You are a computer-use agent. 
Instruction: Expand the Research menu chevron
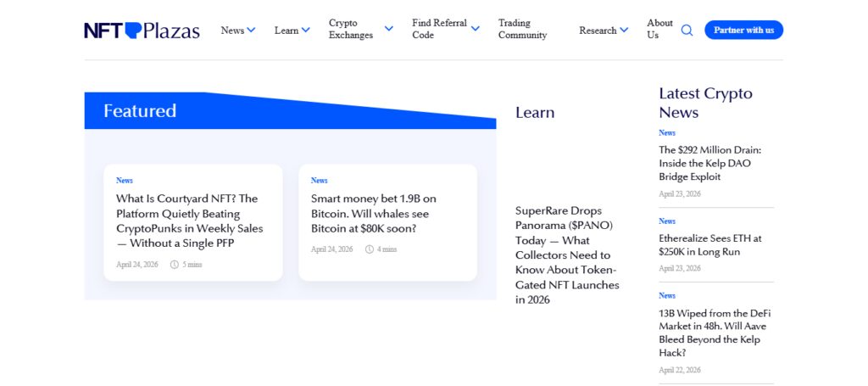coord(624,30)
